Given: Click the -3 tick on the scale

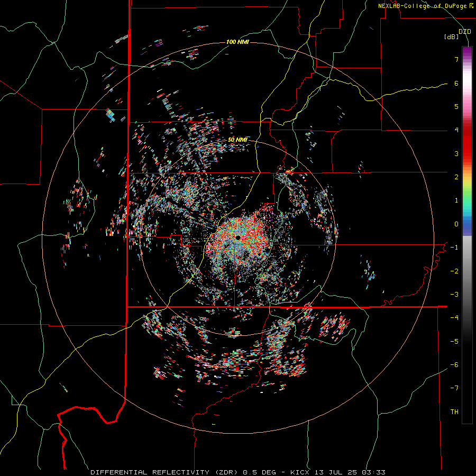Looking at the screenshot, I should [454, 295].
